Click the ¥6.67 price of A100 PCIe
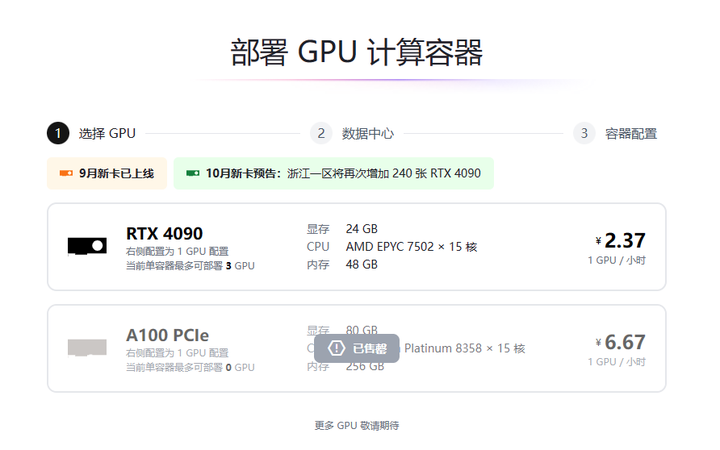This screenshot has width=720, height=450. tap(620, 342)
